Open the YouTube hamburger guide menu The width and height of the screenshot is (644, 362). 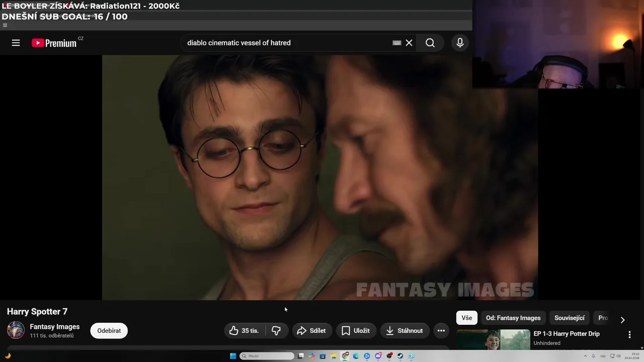click(16, 43)
